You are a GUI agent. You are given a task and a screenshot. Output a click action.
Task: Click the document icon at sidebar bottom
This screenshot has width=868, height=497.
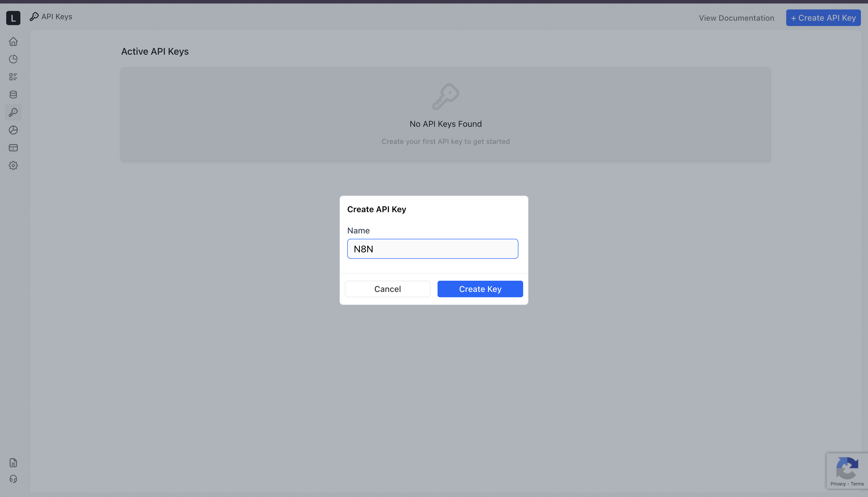[13, 462]
